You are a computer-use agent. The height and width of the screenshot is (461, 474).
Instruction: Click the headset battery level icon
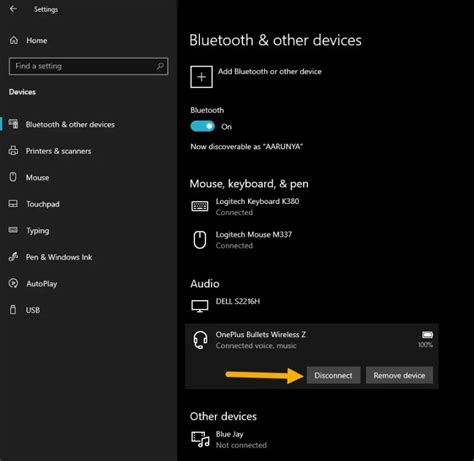(427, 335)
